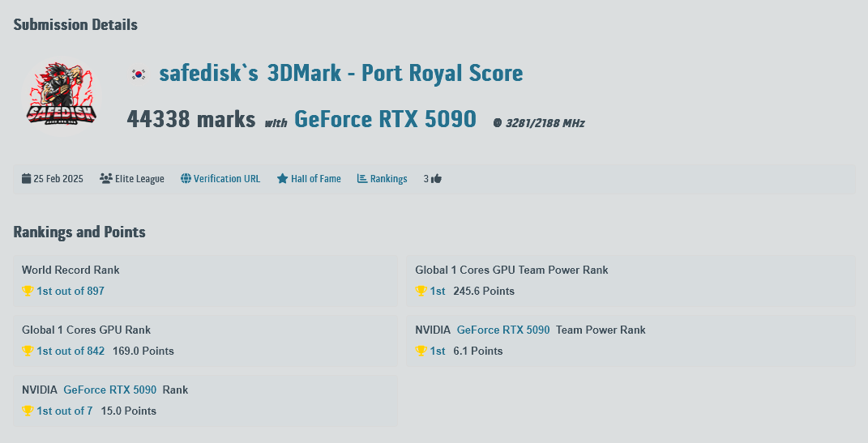
Task: Open the Verification URL link
Action: (227, 179)
